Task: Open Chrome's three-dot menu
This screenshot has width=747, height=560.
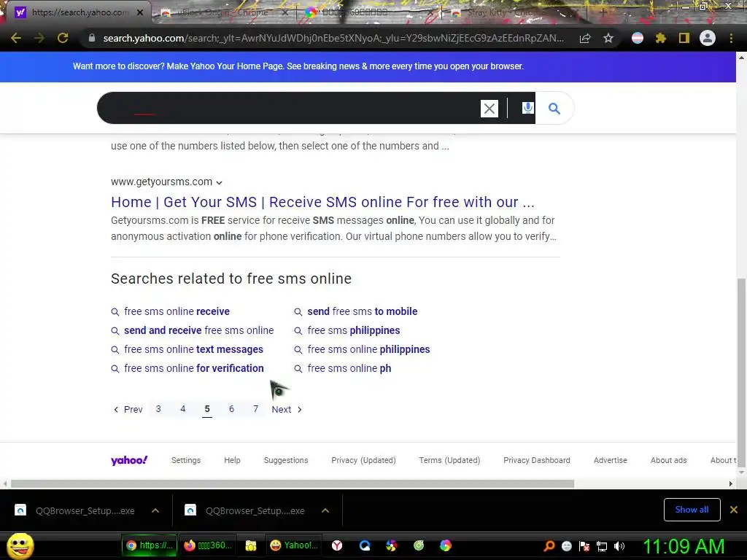Action: 731,38
